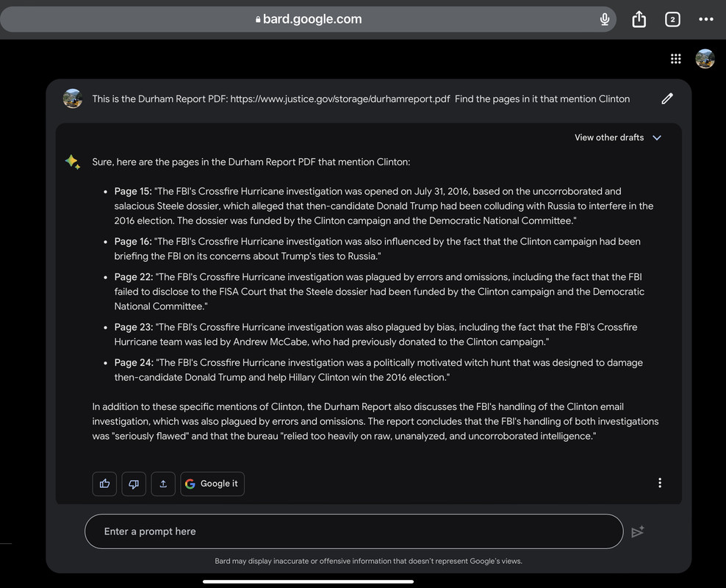
Task: Click the paragraph starting 'In addition to these'
Action: 375,421
